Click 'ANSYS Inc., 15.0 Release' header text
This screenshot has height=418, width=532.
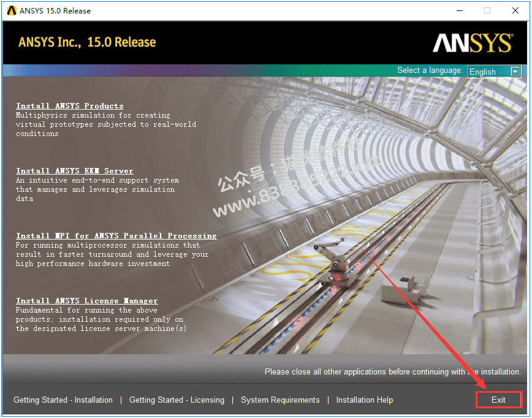click(x=87, y=42)
